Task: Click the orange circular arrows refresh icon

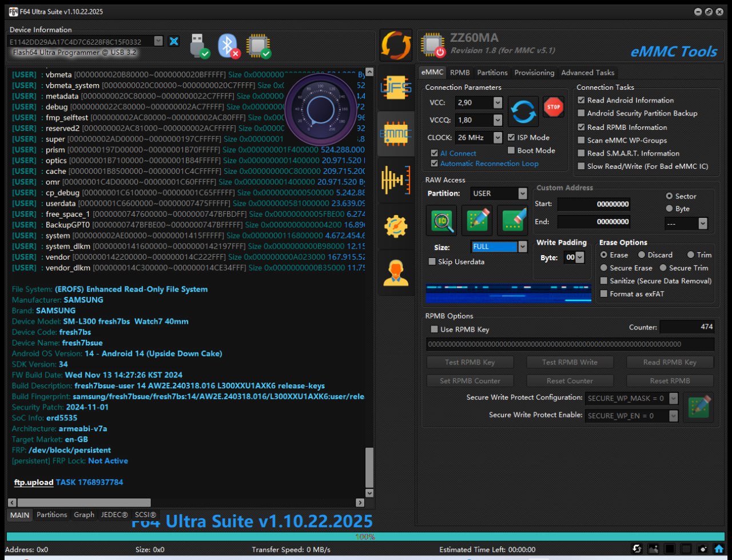Action: tap(396, 45)
